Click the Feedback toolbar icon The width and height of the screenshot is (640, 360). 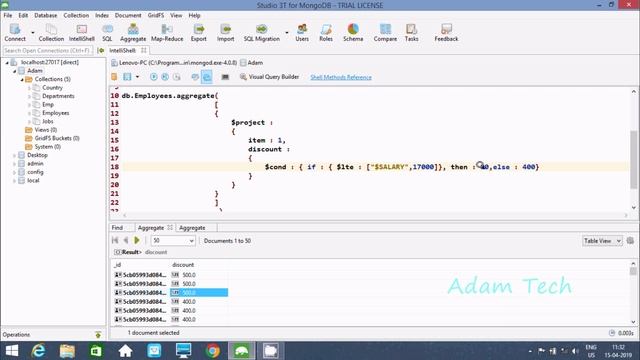point(446,33)
